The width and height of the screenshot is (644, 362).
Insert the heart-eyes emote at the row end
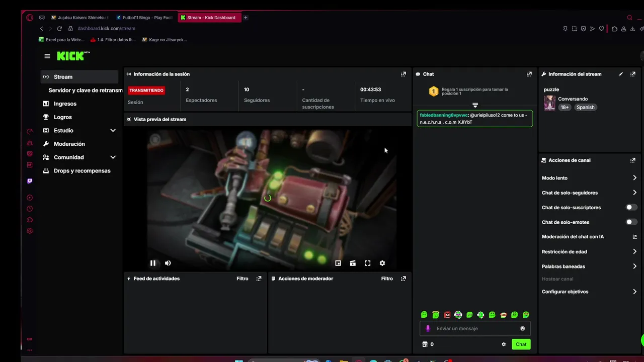point(526,315)
